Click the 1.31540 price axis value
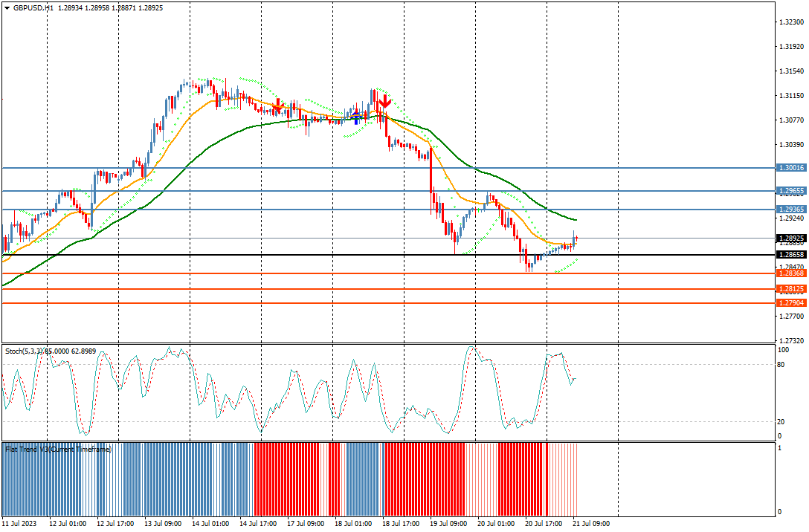This screenshot has width=809, height=532. 791,71
